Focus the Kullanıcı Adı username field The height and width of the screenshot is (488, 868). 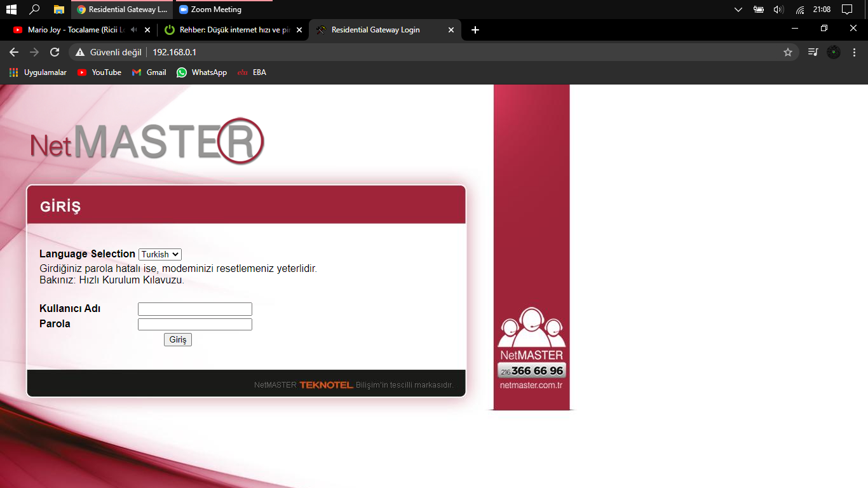[x=195, y=309]
